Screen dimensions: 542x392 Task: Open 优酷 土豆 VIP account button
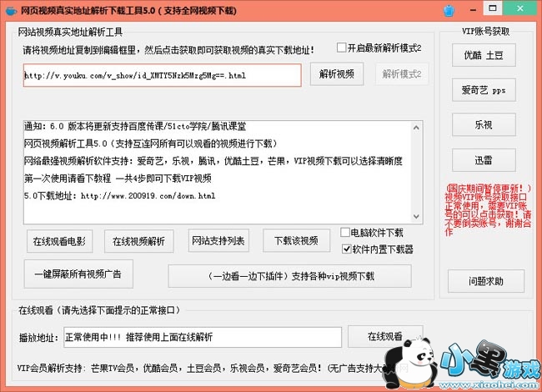click(x=484, y=55)
